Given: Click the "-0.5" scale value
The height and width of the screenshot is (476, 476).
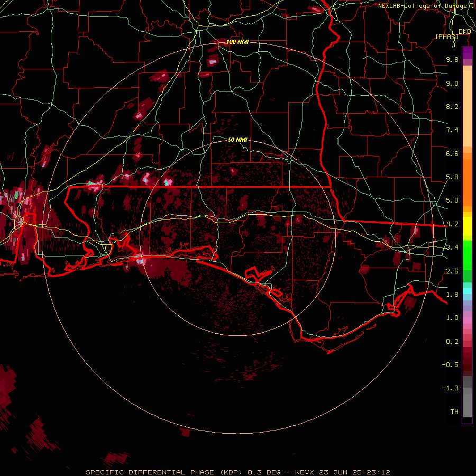Looking at the screenshot, I should click(x=450, y=365).
